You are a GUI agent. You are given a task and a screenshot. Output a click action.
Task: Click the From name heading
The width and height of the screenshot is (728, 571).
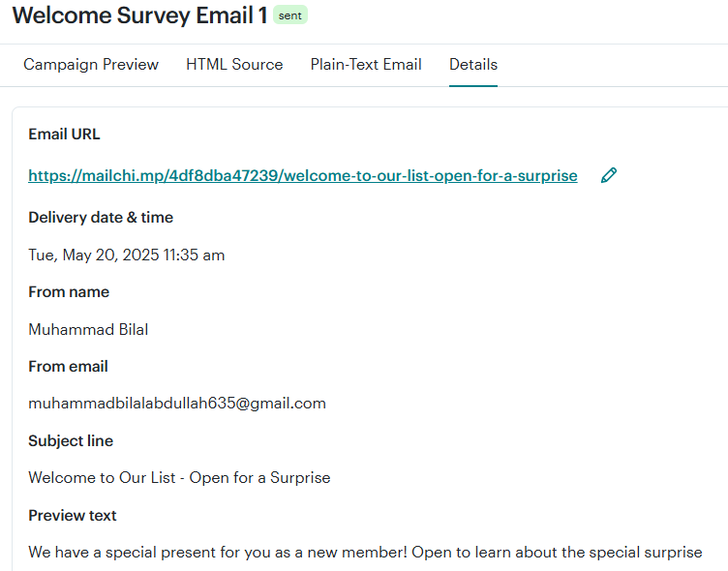tap(69, 292)
